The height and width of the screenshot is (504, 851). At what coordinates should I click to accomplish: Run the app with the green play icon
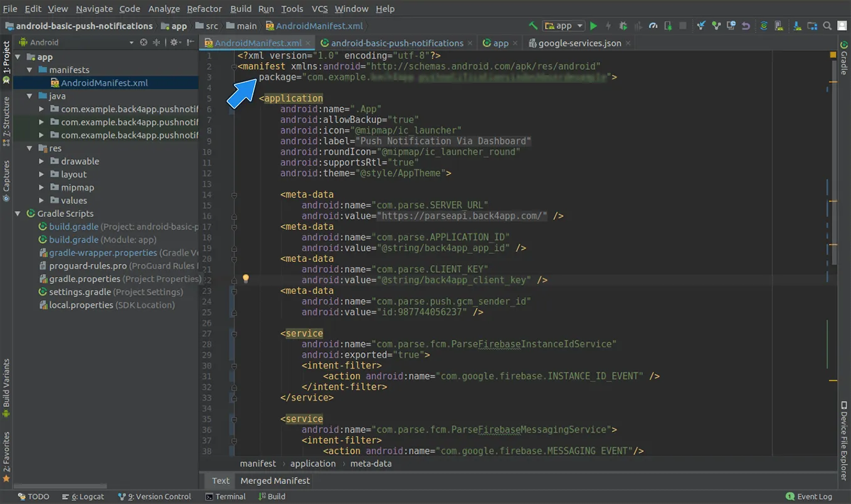coord(593,26)
